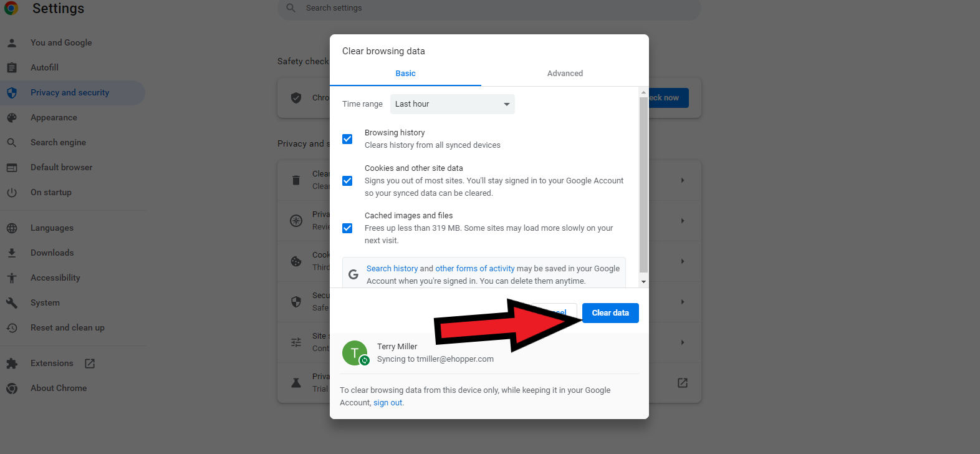Image resolution: width=980 pixels, height=454 pixels.
Task: Click the Privacy Guide compass icon
Action: click(x=296, y=221)
